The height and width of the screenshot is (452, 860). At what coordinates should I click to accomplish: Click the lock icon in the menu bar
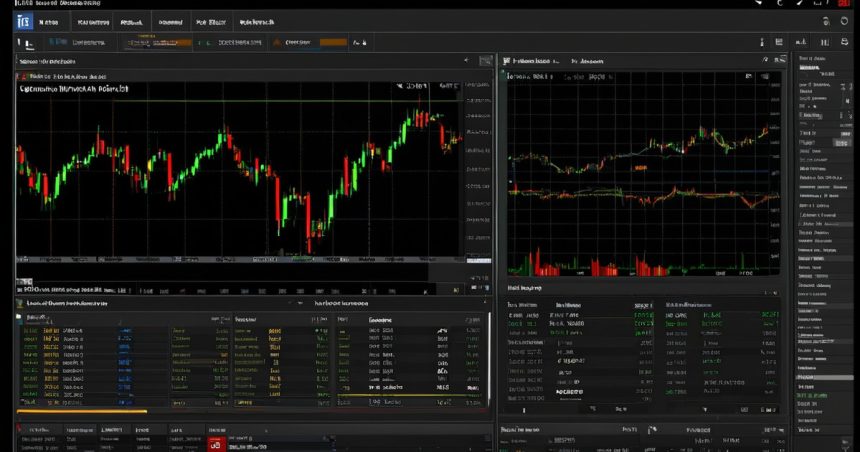tap(827, 21)
